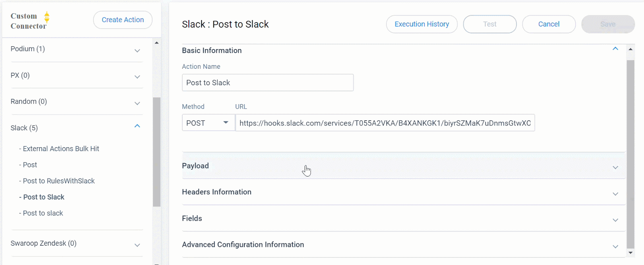Click the URL label
Image resolution: width=644 pixels, height=265 pixels.
(241, 107)
